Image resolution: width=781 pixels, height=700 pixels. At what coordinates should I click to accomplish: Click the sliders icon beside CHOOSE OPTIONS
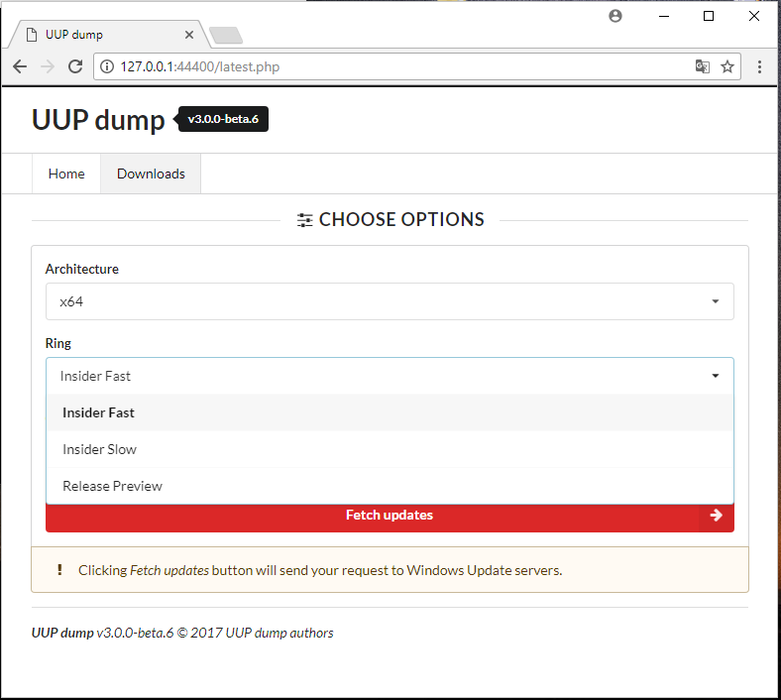304,220
